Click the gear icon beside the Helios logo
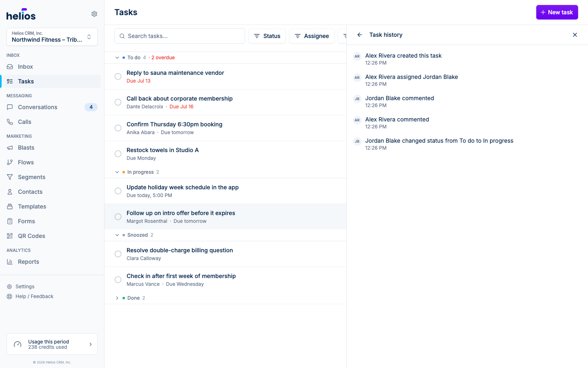Screen dimensions: 588x368 click(x=94, y=14)
